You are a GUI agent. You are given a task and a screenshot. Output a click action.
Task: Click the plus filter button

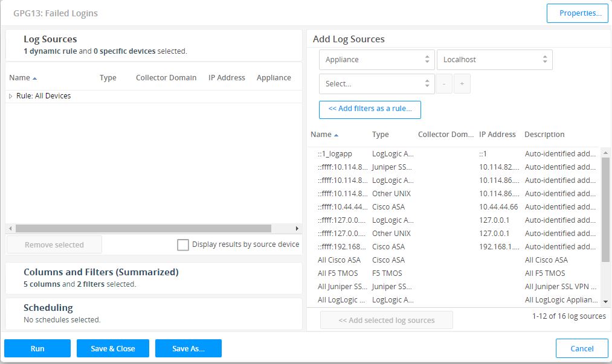coord(462,84)
